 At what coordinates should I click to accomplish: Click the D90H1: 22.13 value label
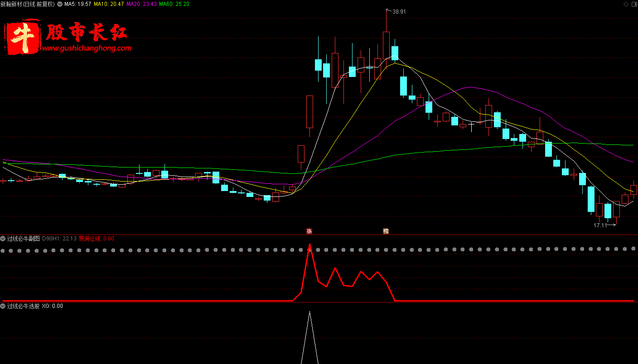(59, 239)
